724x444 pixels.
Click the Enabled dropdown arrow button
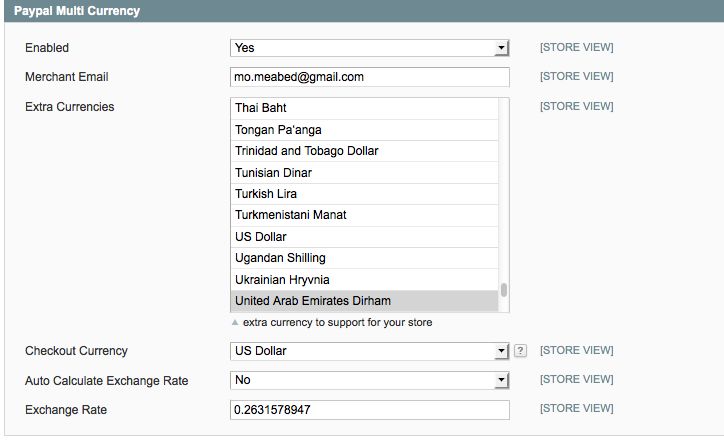click(501, 48)
